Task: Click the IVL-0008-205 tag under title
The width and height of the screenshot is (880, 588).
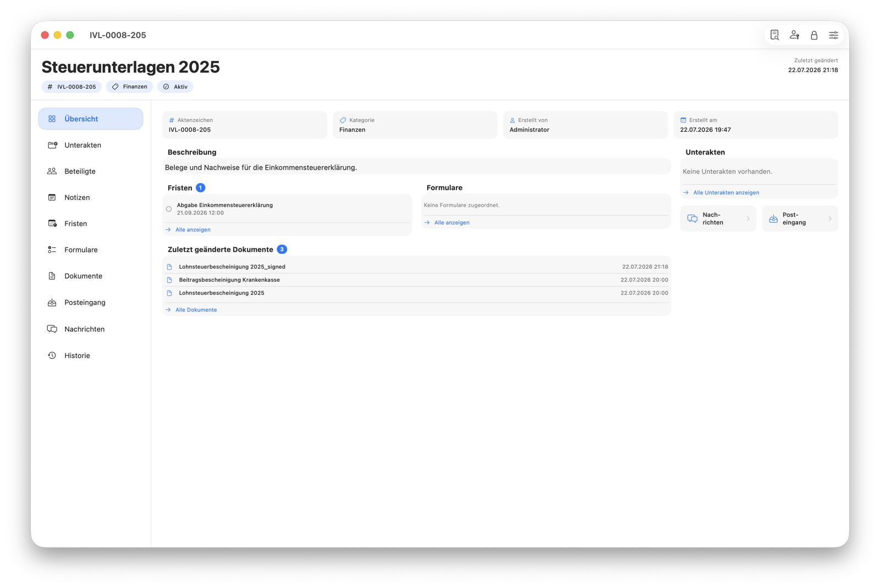Action: 71,87
